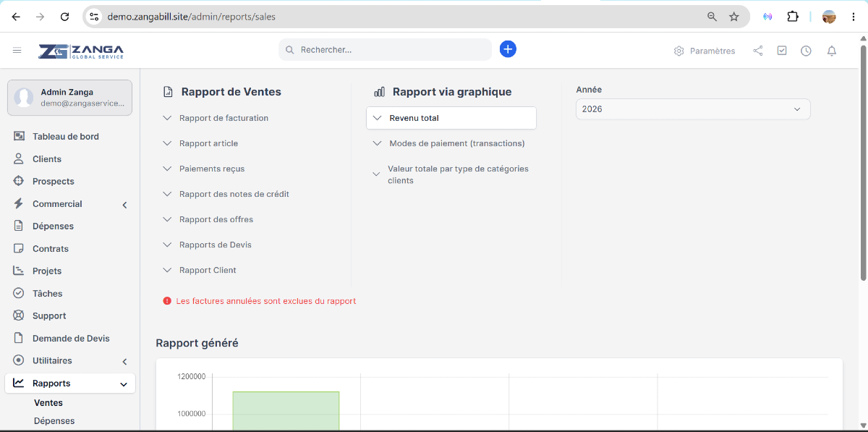Open the Admin Zanga profile card

pyautogui.click(x=69, y=98)
